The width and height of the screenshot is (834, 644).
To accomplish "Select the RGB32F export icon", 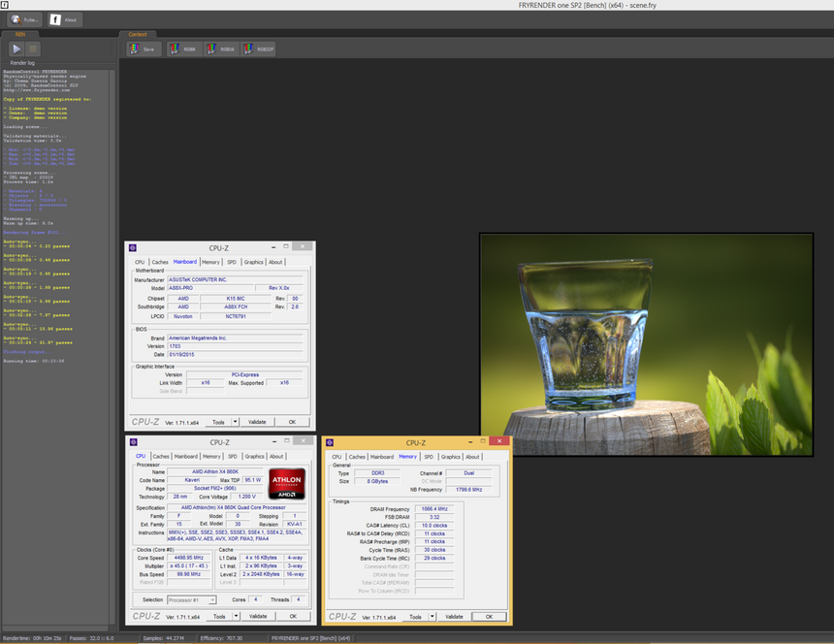I will 259,48.
